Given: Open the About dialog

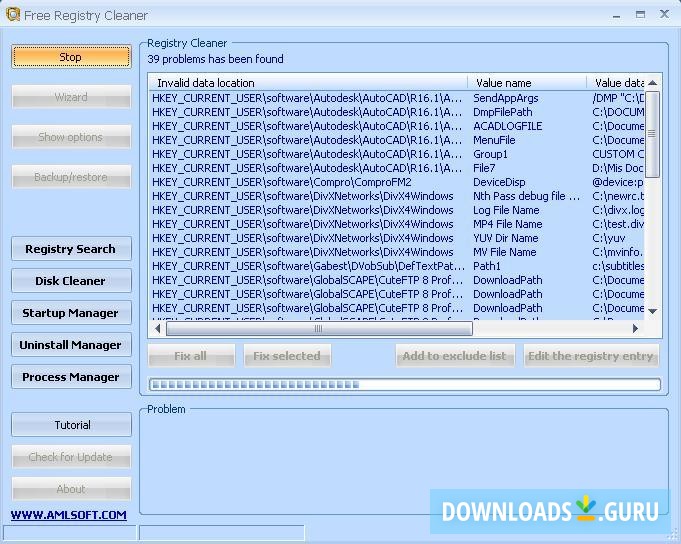Looking at the screenshot, I should coord(71,489).
